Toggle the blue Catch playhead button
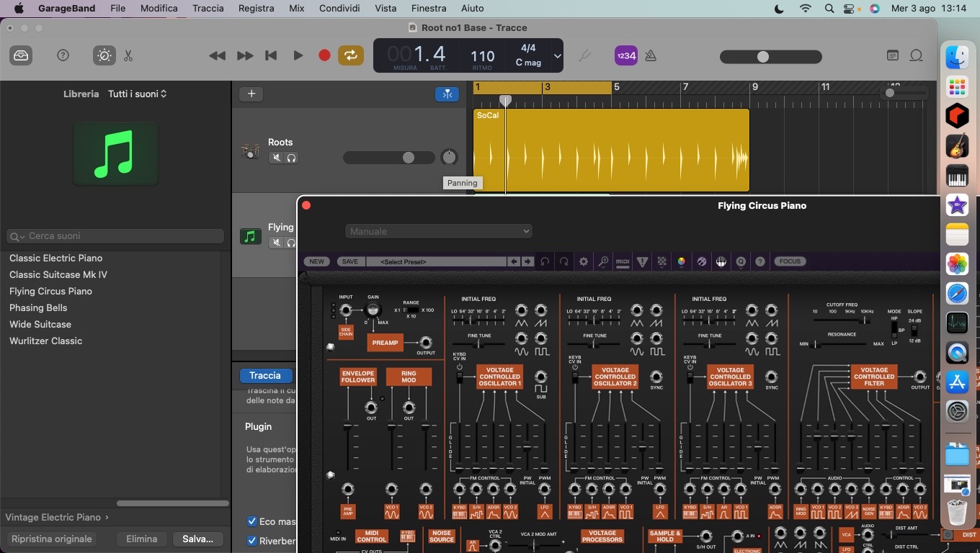This screenshot has width=980, height=553. coord(447,94)
